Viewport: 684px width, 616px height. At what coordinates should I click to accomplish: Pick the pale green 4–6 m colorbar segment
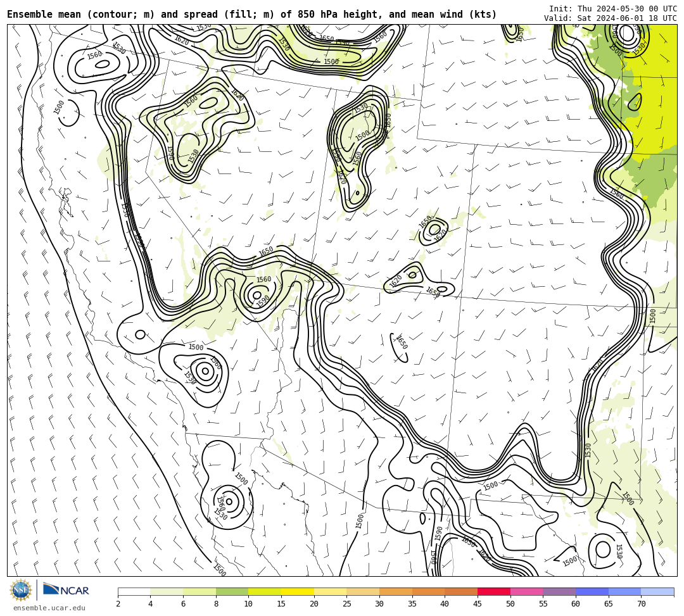167,591
